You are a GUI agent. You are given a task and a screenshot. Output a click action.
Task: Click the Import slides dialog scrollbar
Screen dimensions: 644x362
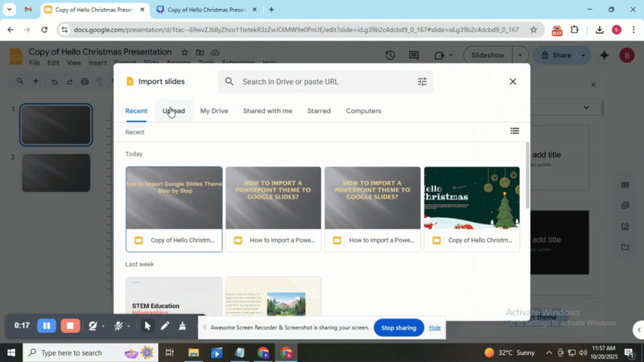pyautogui.click(x=527, y=177)
